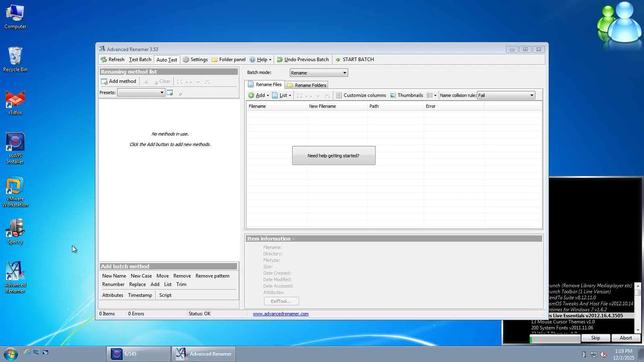644x362 pixels.
Task: Select the r3dfox desktop shortcut
Action: pyautogui.click(x=15, y=103)
